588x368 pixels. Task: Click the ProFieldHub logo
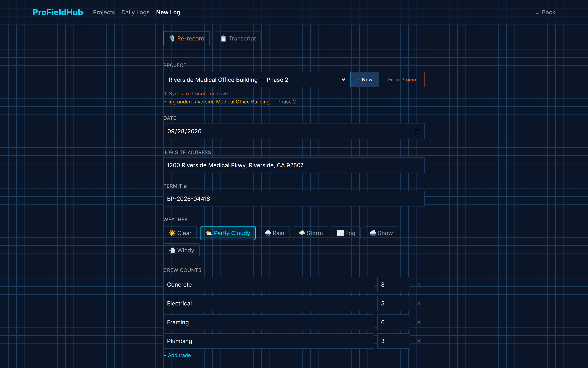pyautogui.click(x=58, y=12)
